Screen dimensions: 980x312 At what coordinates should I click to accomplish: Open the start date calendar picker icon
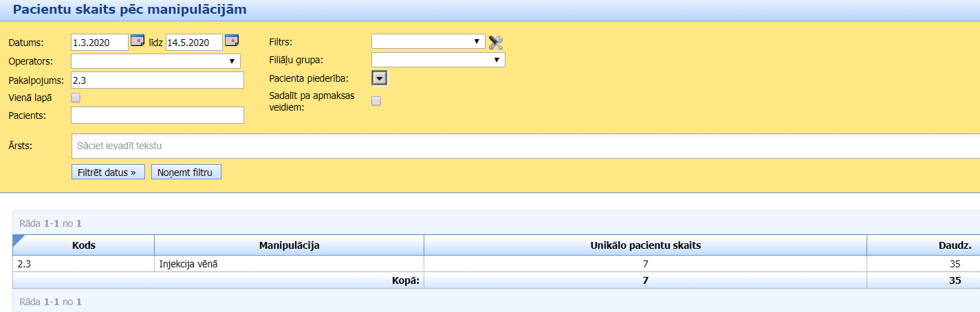[x=138, y=41]
